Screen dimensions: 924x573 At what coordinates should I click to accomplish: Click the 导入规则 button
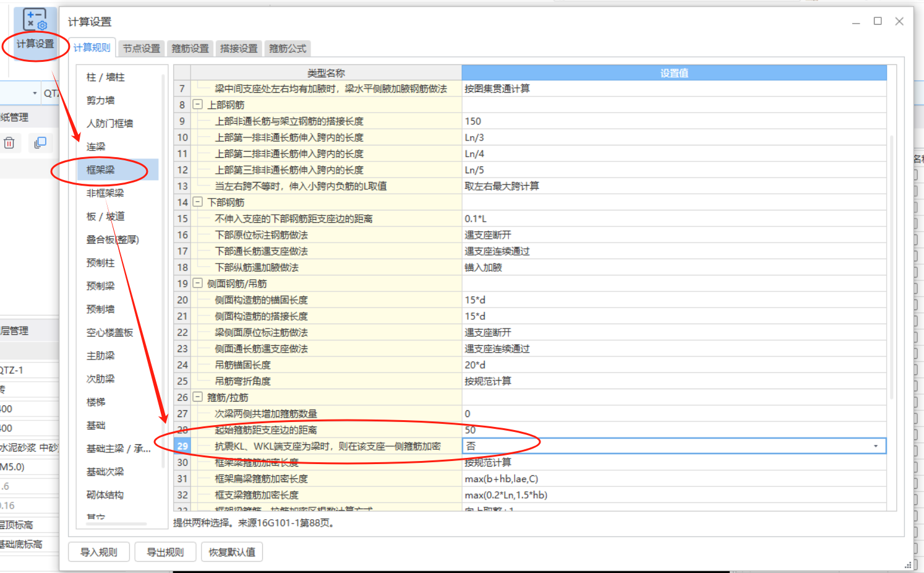pos(99,552)
